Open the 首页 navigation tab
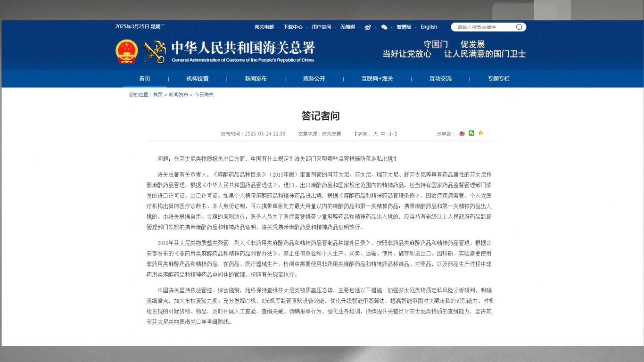The image size is (644, 362). [x=145, y=79]
